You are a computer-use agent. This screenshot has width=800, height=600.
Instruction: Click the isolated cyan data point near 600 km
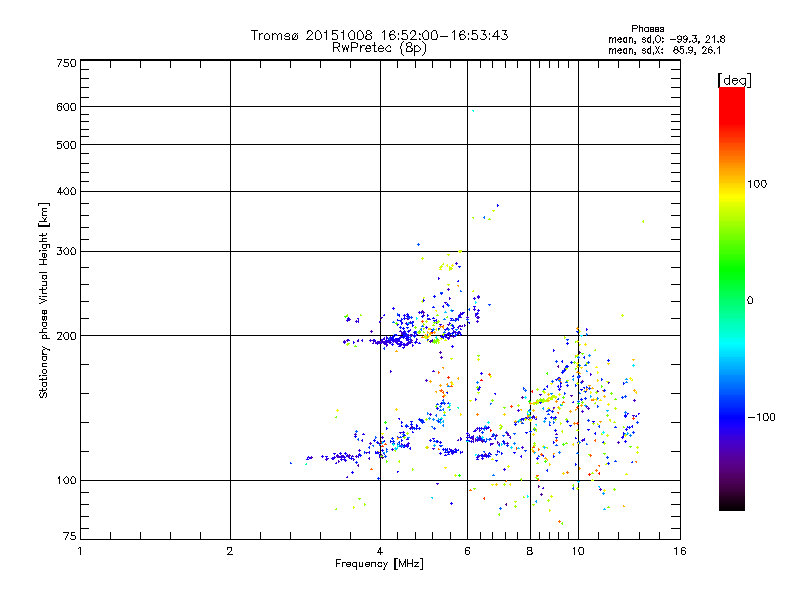[473, 111]
